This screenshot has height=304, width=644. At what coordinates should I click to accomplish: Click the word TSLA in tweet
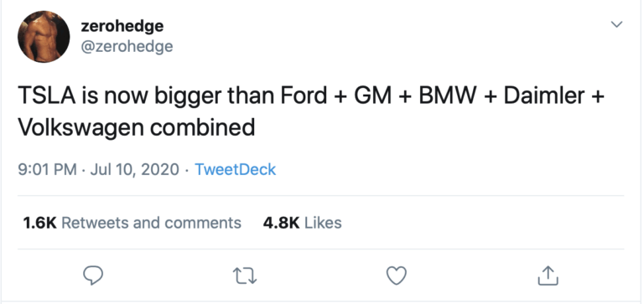tap(46, 95)
